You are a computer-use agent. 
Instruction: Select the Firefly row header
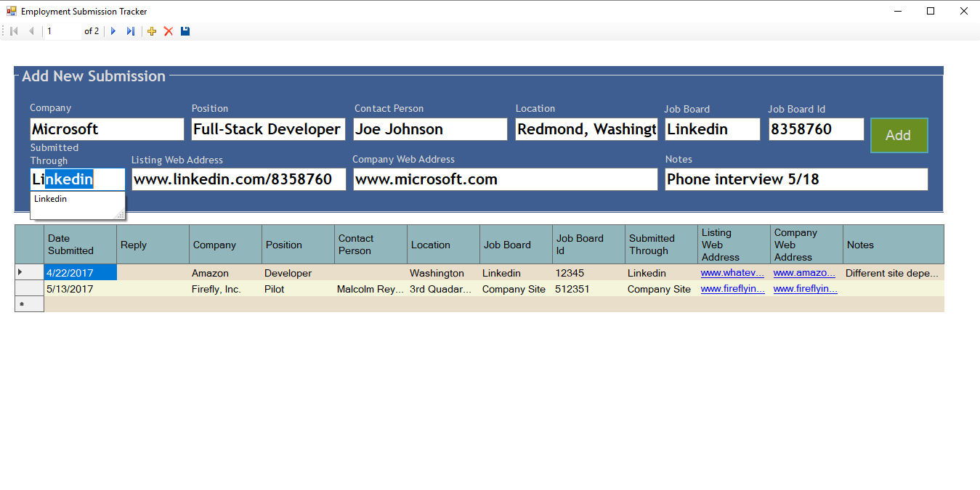coord(30,289)
